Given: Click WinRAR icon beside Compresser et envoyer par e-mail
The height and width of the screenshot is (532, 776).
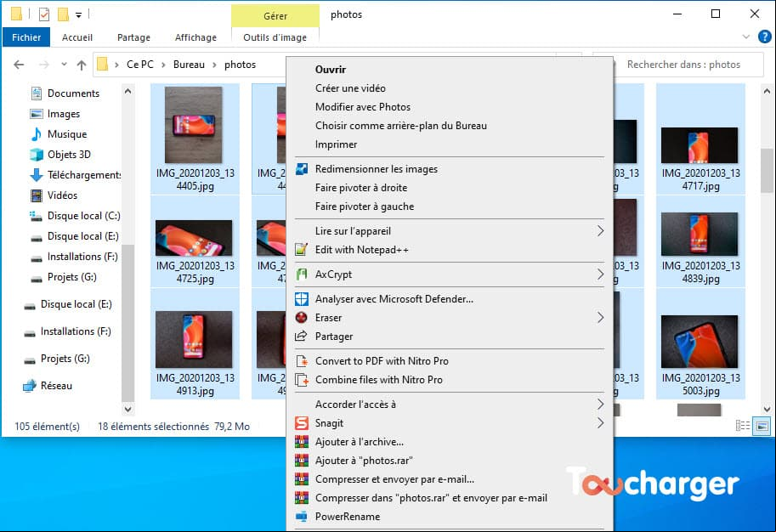Looking at the screenshot, I should 302,479.
